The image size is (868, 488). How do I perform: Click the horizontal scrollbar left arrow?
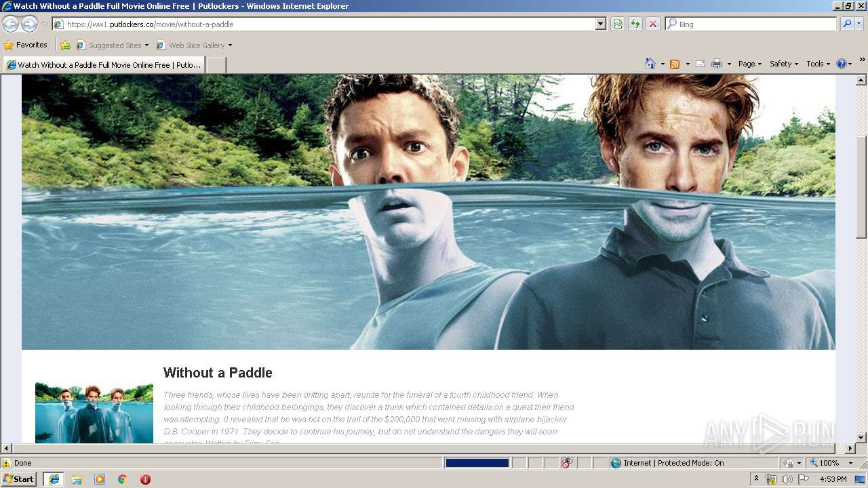click(x=7, y=449)
